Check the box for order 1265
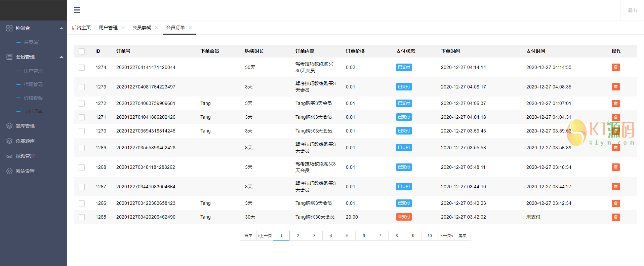Screen dimensions: 644x266 pos(82,217)
